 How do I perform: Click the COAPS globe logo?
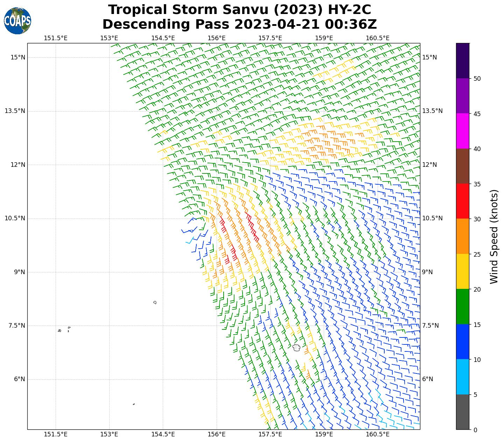(x=17, y=21)
